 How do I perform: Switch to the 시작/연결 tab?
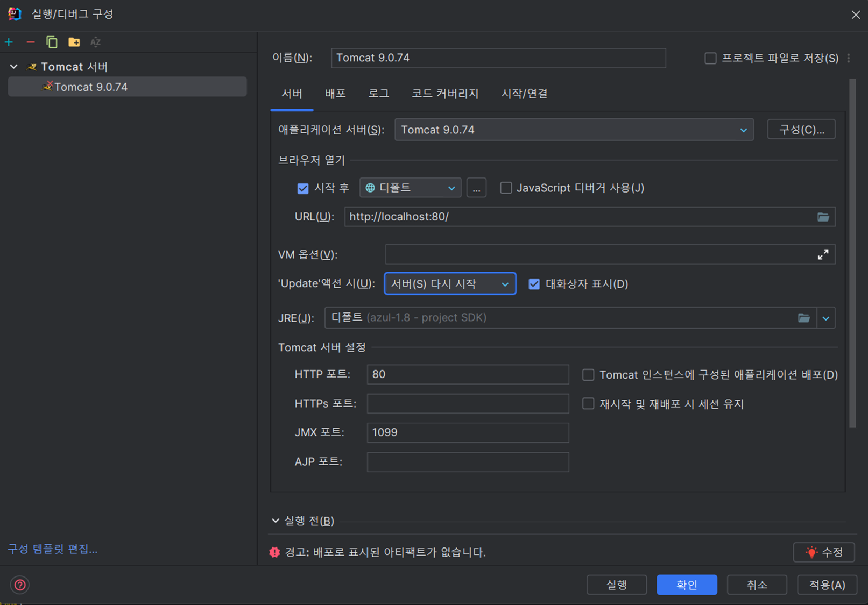click(525, 94)
